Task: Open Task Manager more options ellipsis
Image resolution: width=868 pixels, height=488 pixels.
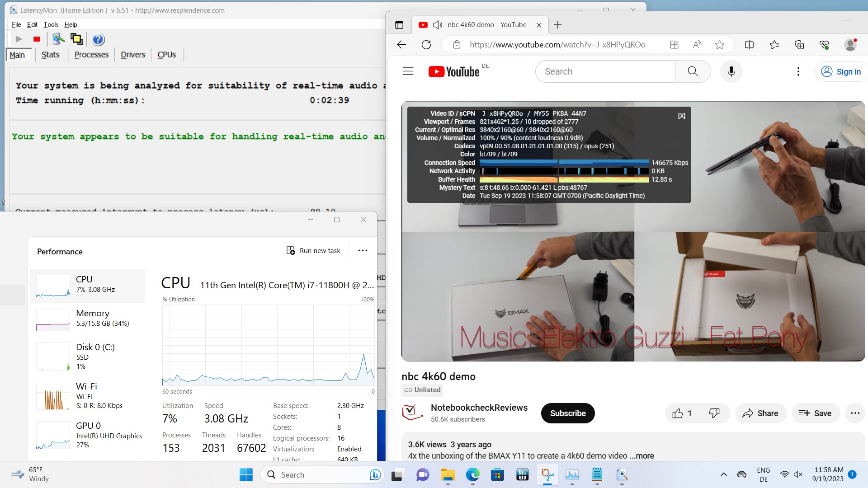Action: click(363, 251)
